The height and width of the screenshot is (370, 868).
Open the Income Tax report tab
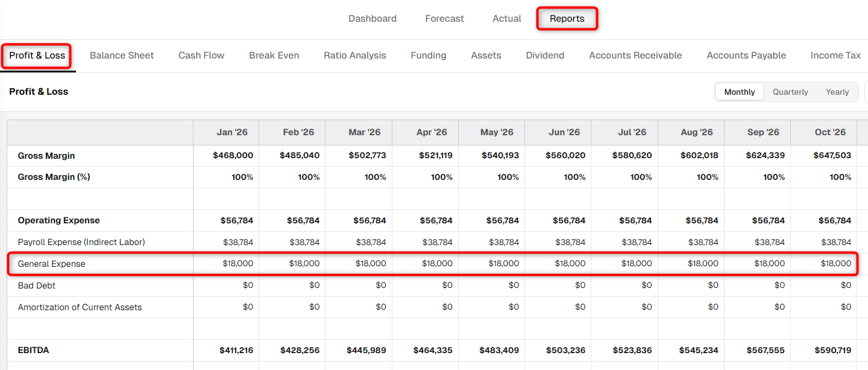pos(835,56)
